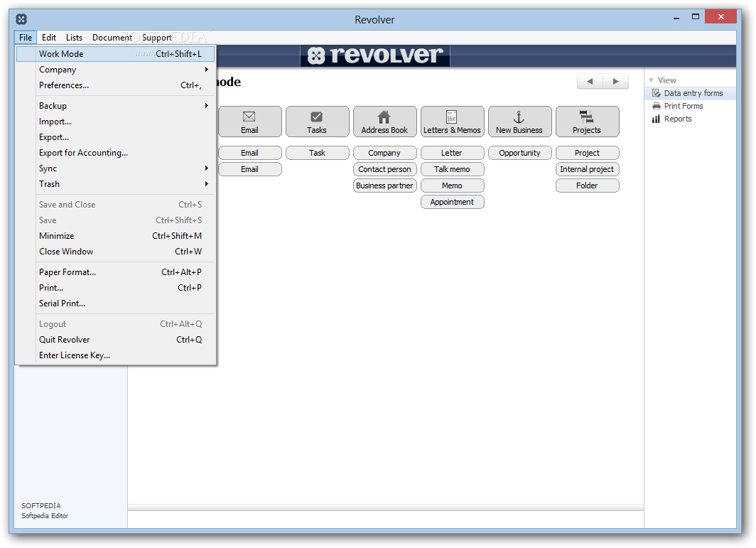This screenshot has width=756, height=548.
Task: Open New Business anchor icon
Action: coord(520,122)
